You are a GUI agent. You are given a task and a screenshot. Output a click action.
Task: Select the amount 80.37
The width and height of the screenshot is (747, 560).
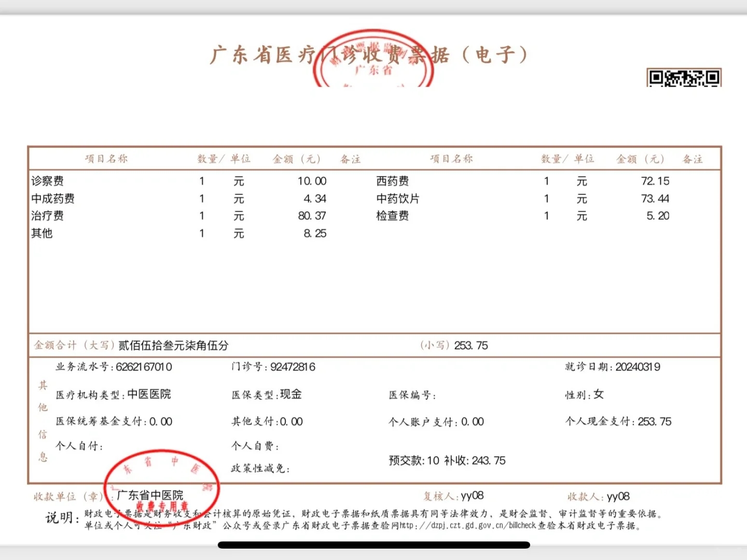tap(312, 216)
